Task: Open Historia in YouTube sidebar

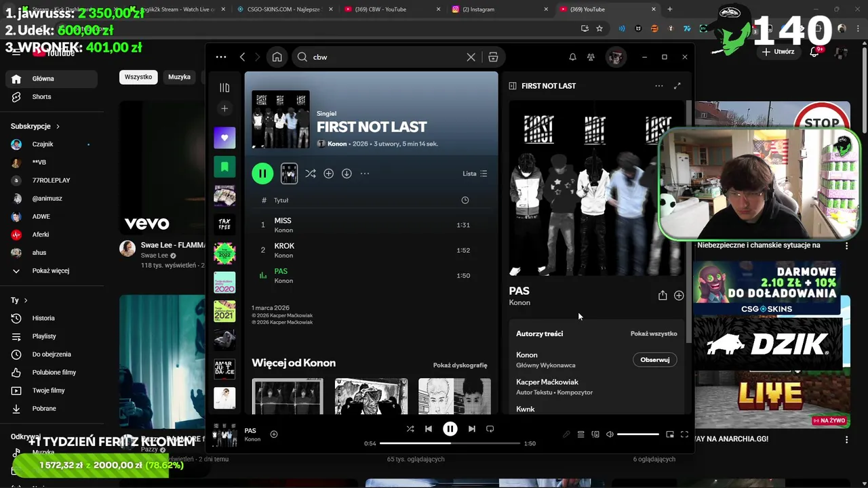Action: coord(52,318)
